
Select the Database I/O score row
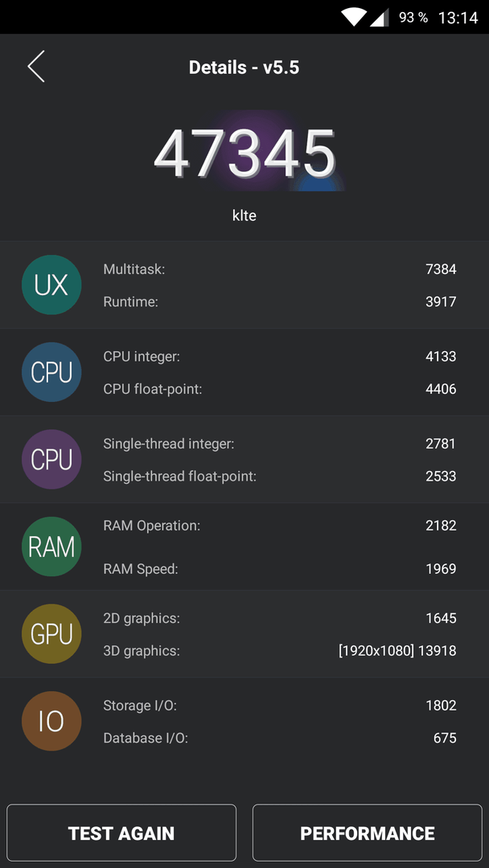coord(280,738)
